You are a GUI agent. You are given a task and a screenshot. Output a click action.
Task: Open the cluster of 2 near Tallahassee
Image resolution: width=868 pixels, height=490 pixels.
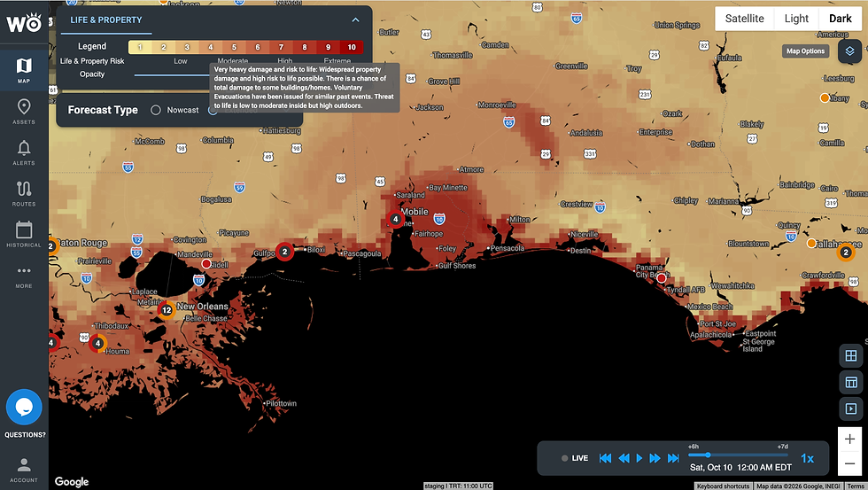845,253
